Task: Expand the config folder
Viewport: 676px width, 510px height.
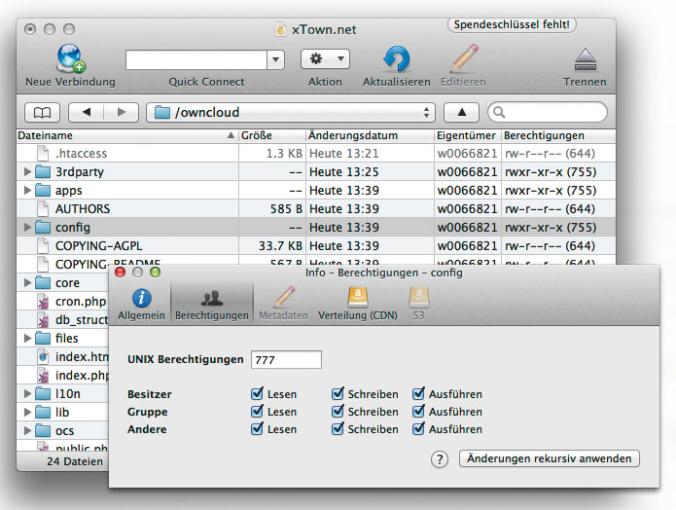Action: tap(27, 227)
